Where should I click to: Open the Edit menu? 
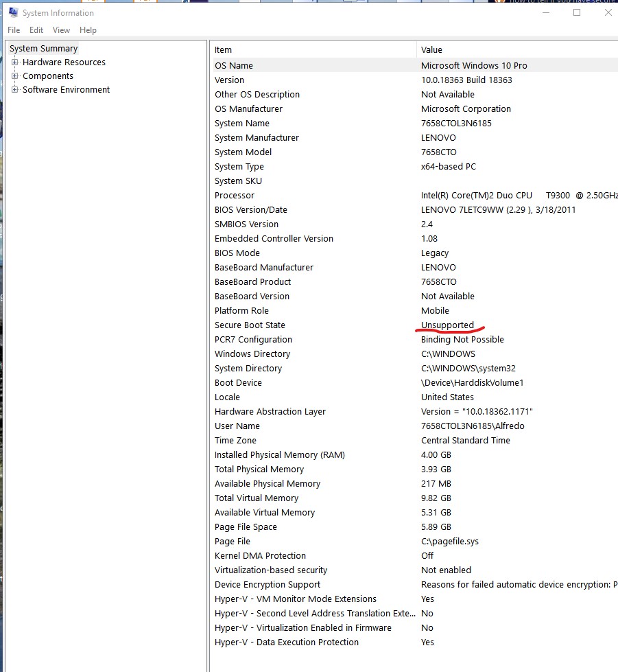(x=36, y=30)
